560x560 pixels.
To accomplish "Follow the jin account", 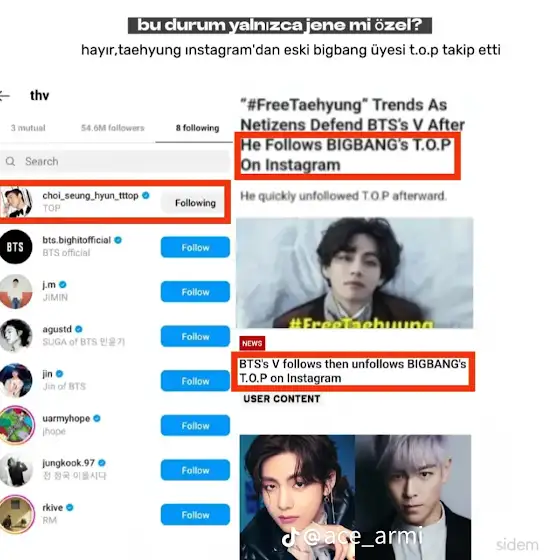I will [x=195, y=381].
